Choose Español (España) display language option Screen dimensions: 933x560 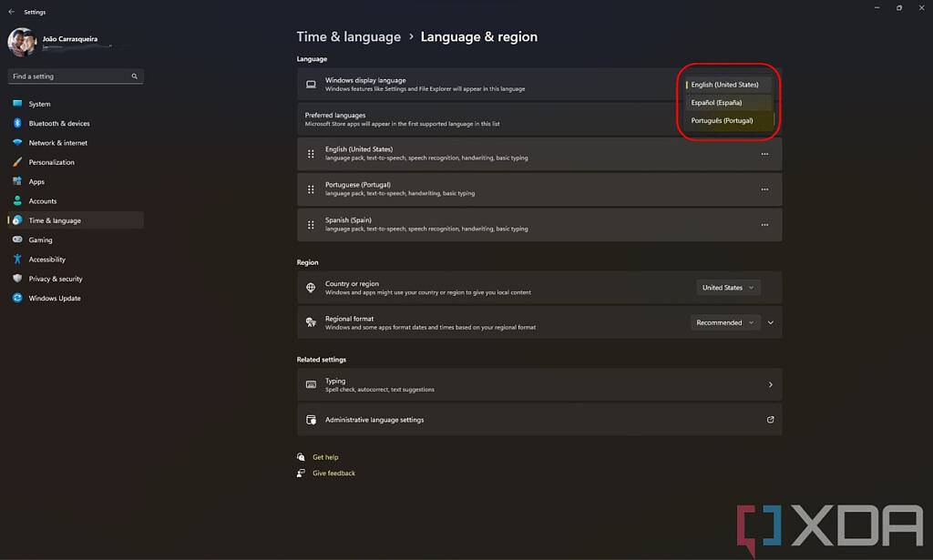[x=728, y=102]
